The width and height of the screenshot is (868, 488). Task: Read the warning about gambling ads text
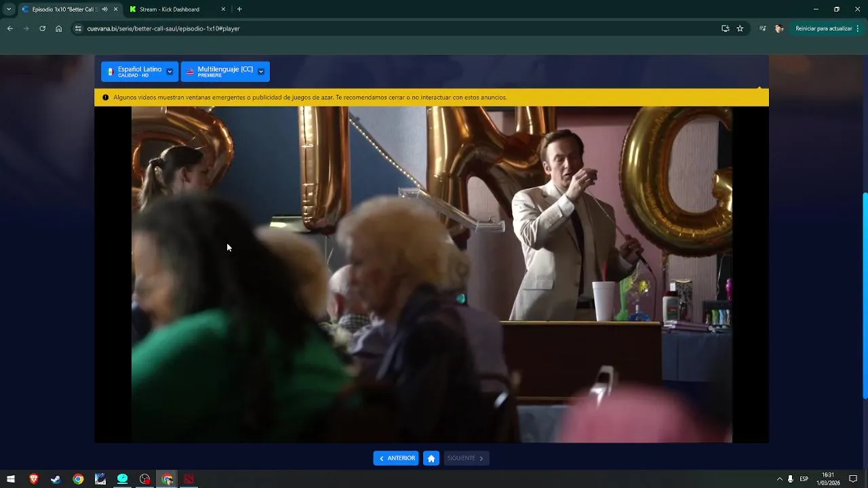tap(310, 98)
